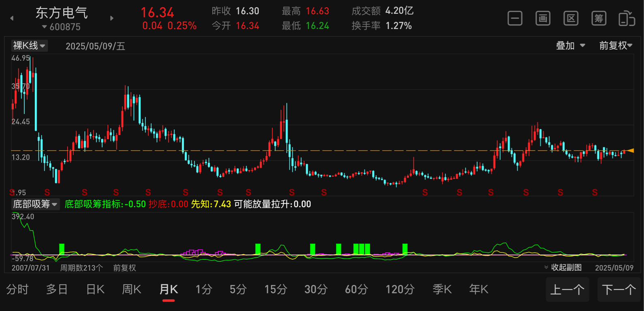Switch to 日K tab
This screenshot has height=311, width=644.
coord(95,290)
